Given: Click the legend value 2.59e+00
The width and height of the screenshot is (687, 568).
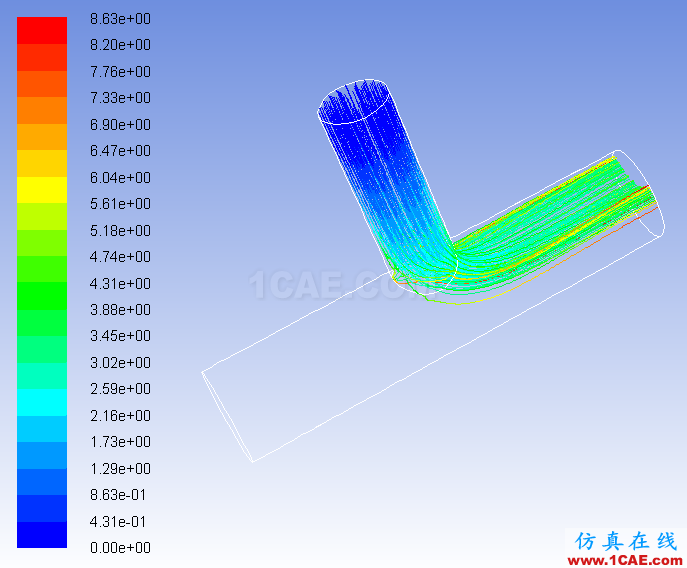Looking at the screenshot, I should tap(120, 389).
